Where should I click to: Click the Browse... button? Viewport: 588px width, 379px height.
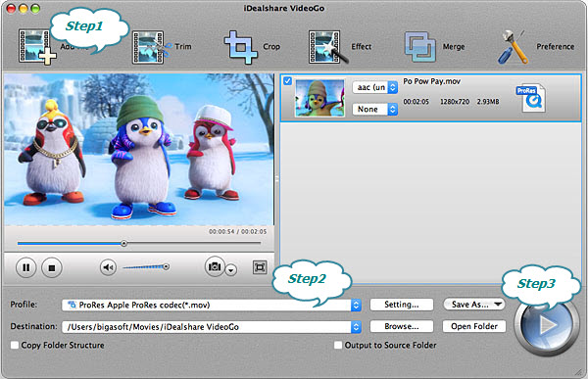tap(402, 326)
